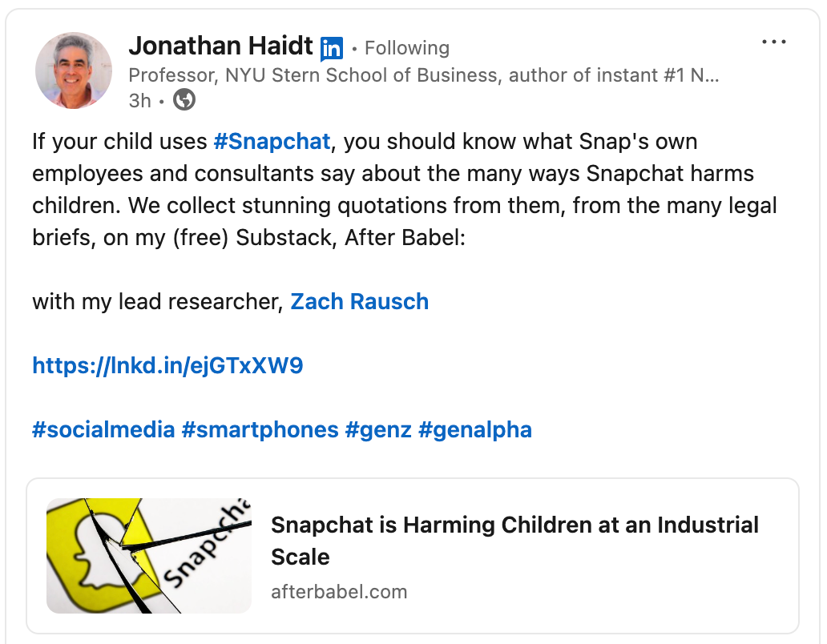
Task: Click the afterbabel.com source domain
Action: click(x=339, y=592)
